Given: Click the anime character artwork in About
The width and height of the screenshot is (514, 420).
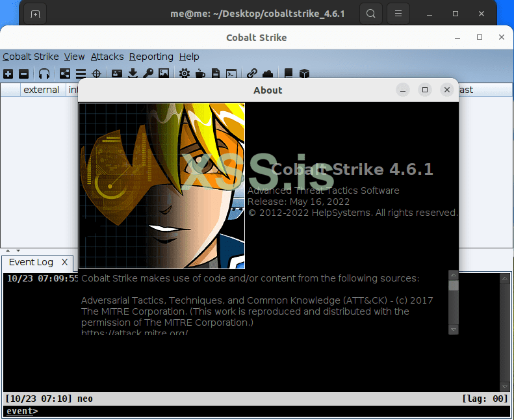Looking at the screenshot, I should pyautogui.click(x=162, y=186).
